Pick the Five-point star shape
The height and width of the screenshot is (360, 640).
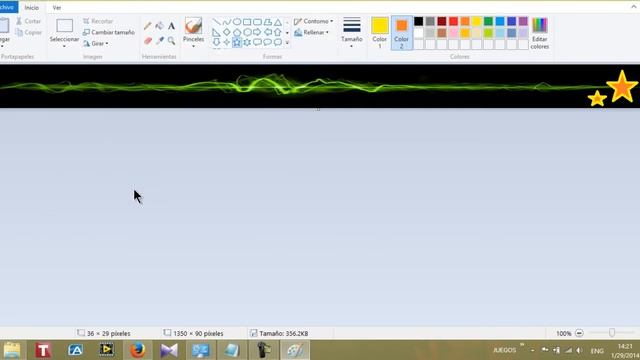click(x=237, y=42)
